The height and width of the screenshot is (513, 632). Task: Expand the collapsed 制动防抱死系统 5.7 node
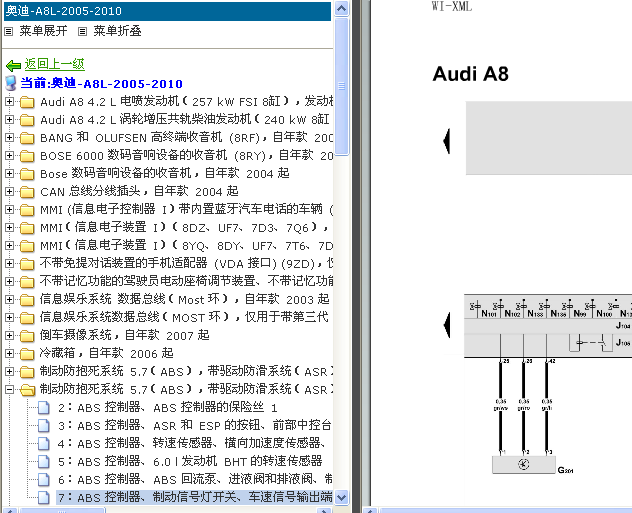click(9, 371)
